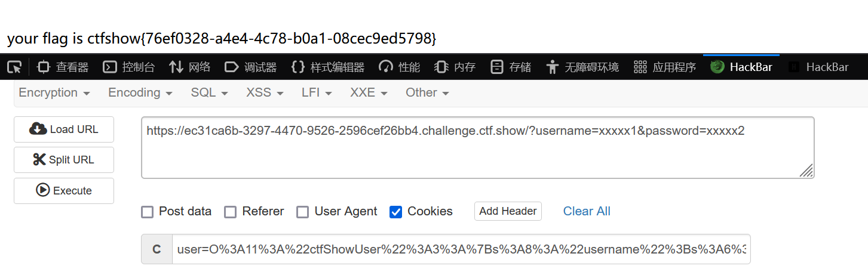The height and width of the screenshot is (272, 868).
Task: Switch to the 控制台 console tab
Action: click(x=129, y=67)
